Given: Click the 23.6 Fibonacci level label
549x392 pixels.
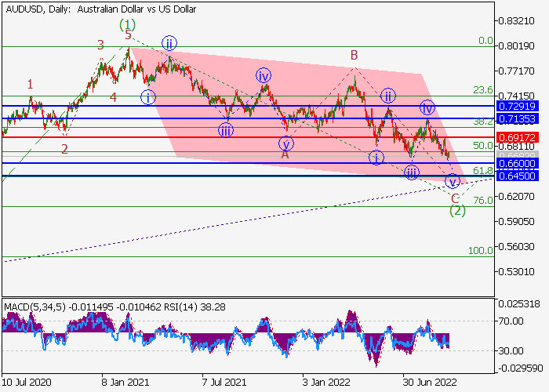Looking at the screenshot, I should pos(482,90).
